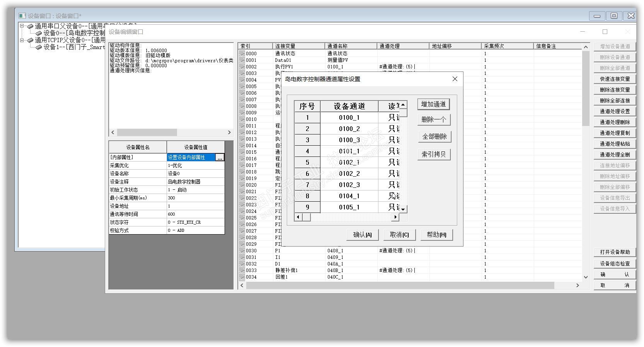This screenshot has width=644, height=347.
Task: Click the right arrow under the dialog table
Action: (x=395, y=217)
